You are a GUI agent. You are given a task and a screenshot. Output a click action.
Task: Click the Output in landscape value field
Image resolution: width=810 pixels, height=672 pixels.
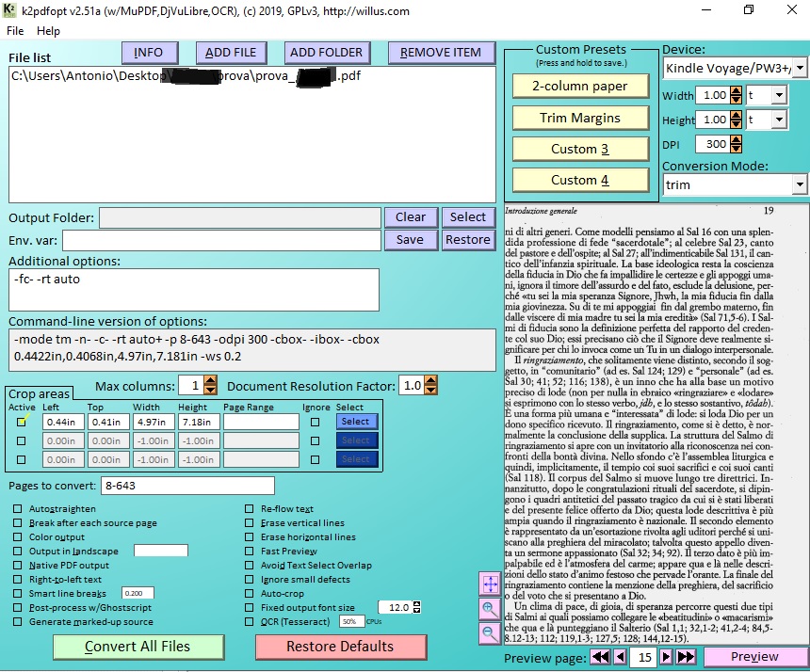pos(161,551)
